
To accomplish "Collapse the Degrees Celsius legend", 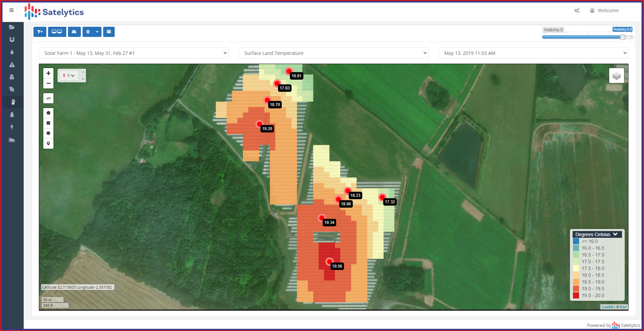I will 615,234.
